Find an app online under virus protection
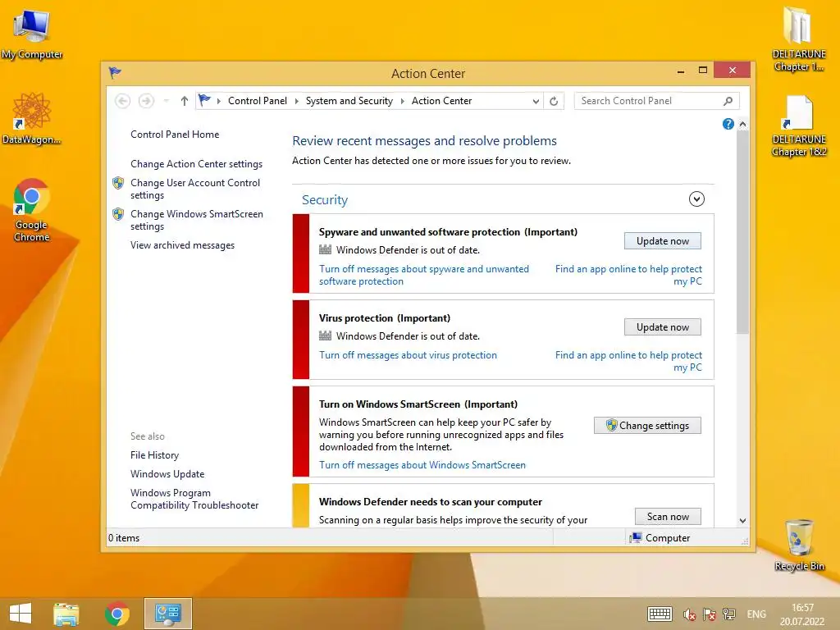The height and width of the screenshot is (630, 840). pyautogui.click(x=628, y=361)
